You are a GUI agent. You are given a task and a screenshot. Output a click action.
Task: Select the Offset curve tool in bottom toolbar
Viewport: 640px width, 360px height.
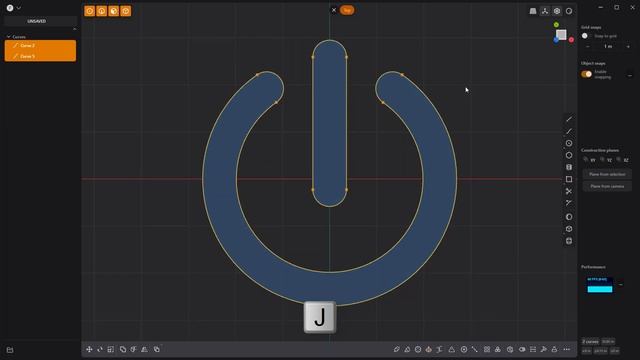(133, 349)
